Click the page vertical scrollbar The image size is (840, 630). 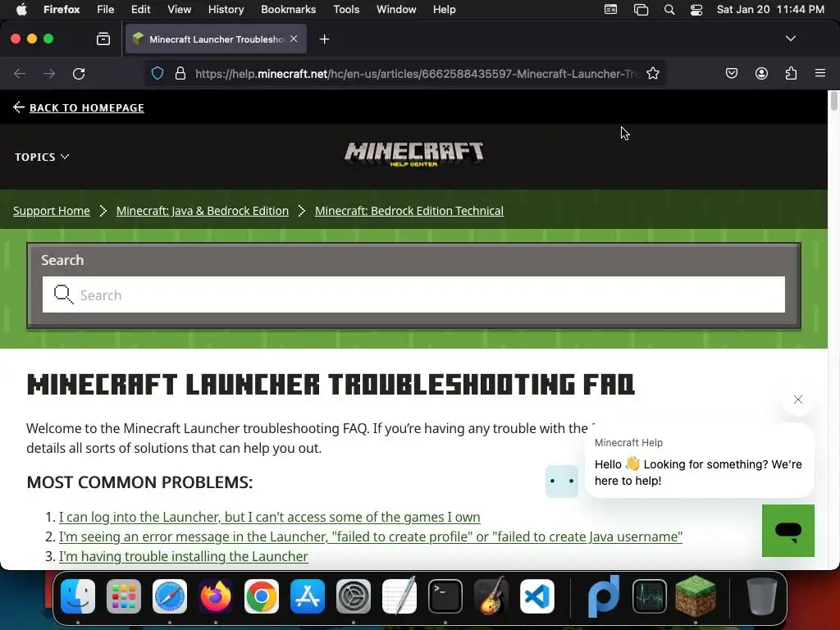(x=833, y=101)
